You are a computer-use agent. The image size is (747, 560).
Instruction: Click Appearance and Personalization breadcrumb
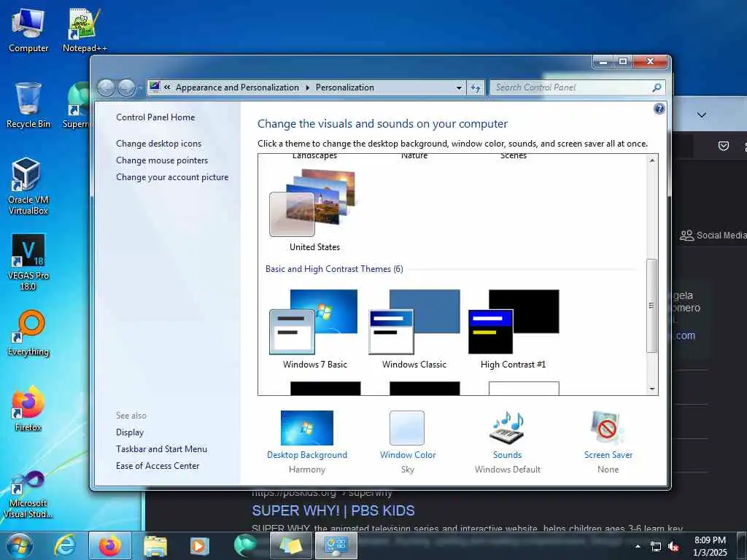tap(237, 87)
